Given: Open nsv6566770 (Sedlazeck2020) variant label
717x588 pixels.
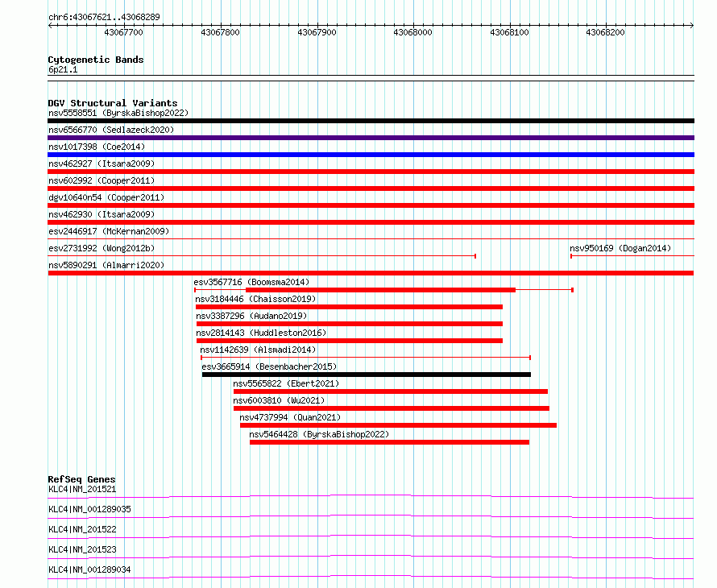Looking at the screenshot, I should coord(111,130).
